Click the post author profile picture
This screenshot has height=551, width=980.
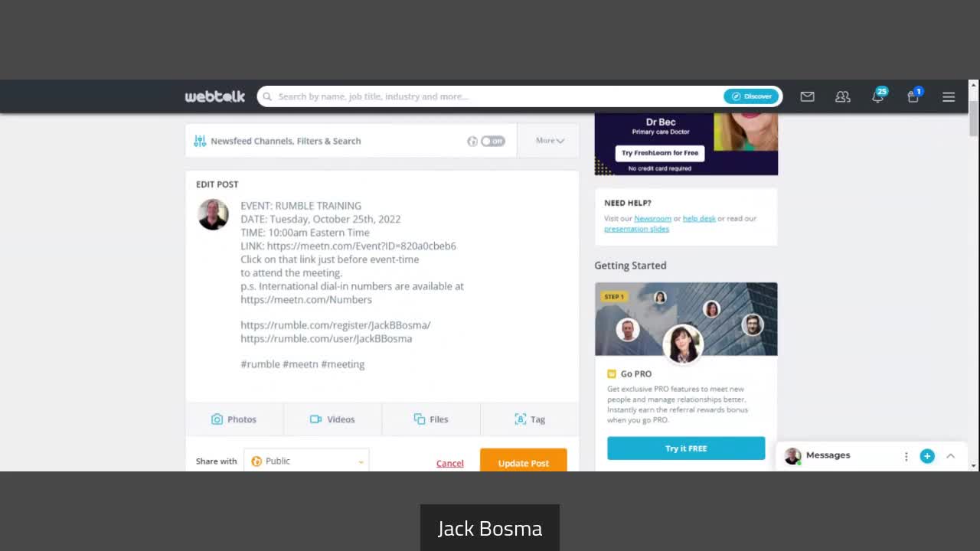213,214
